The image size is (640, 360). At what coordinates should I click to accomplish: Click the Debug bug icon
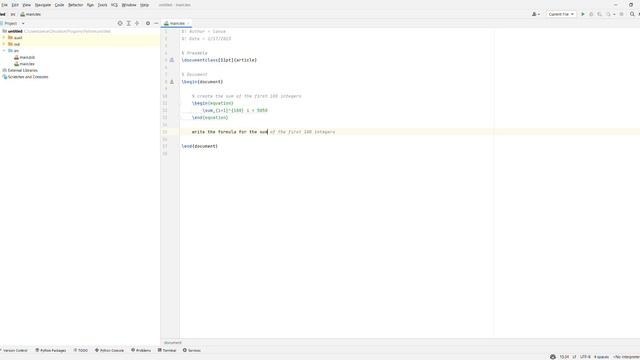tap(591, 14)
